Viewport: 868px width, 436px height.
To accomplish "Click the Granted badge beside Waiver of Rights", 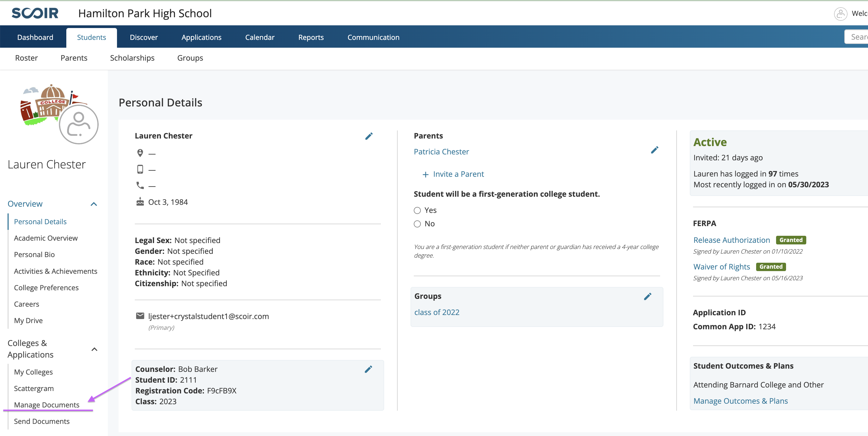I will click(771, 267).
